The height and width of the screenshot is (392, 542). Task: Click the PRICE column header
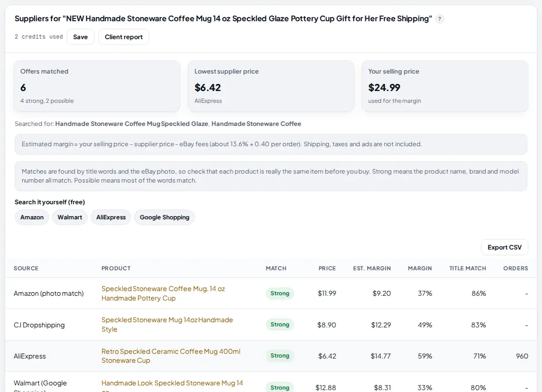click(x=327, y=268)
